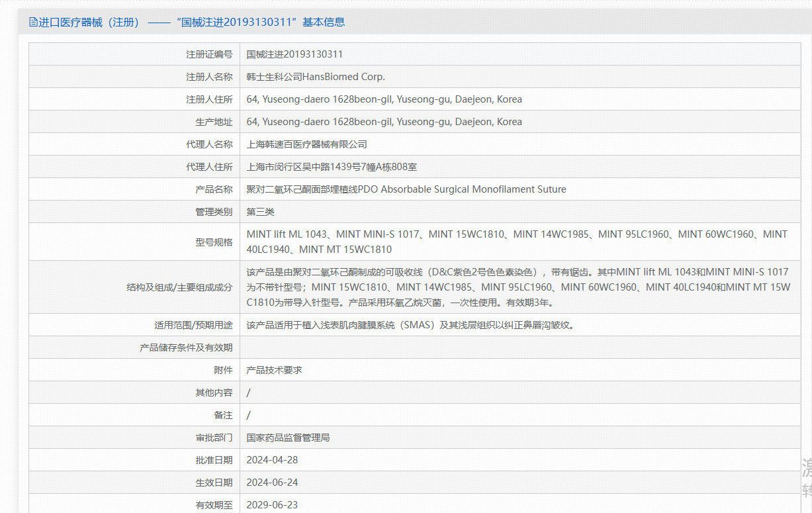Click the approval department 国家药品监督管理局
Viewport: 812px width, 513px height.
[288, 438]
